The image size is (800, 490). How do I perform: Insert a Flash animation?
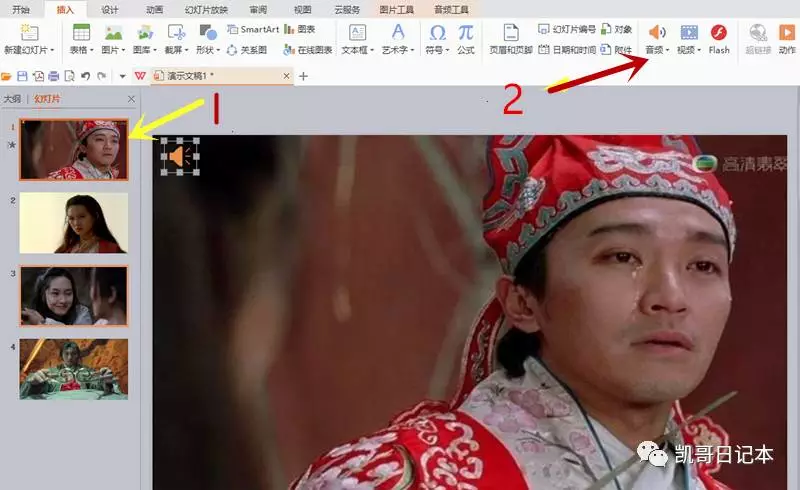pyautogui.click(x=719, y=38)
